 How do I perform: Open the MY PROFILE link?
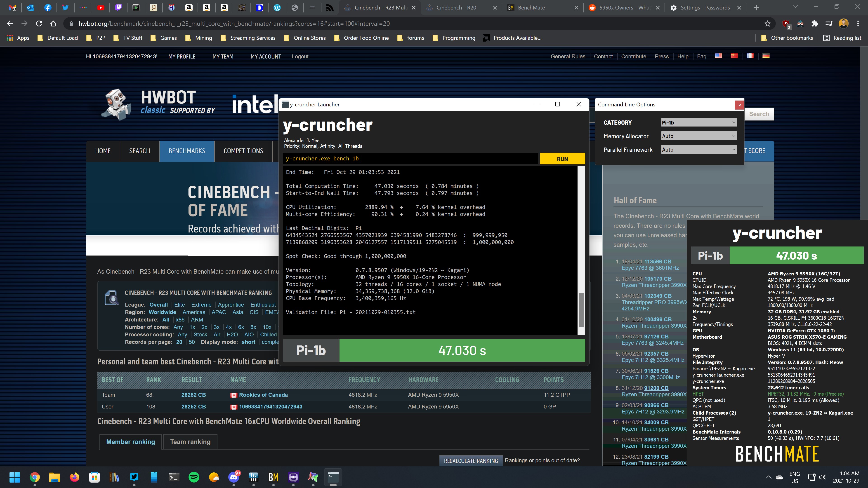pos(182,56)
